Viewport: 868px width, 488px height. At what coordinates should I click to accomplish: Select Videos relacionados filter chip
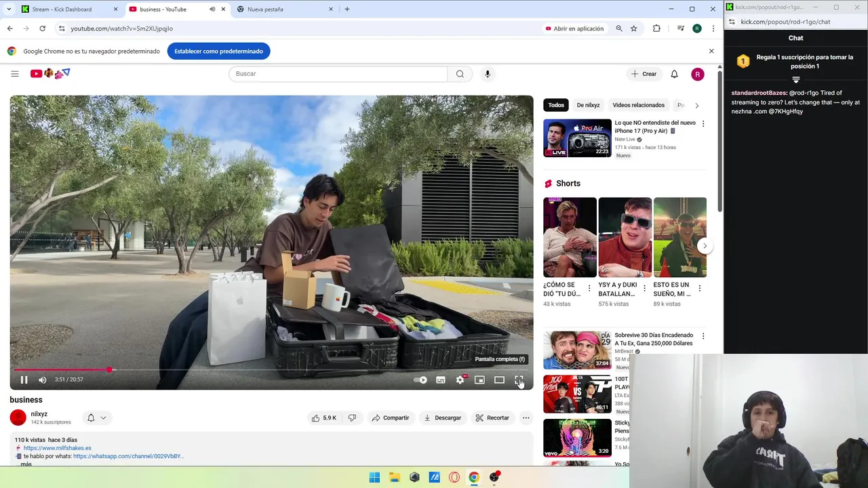(x=638, y=105)
